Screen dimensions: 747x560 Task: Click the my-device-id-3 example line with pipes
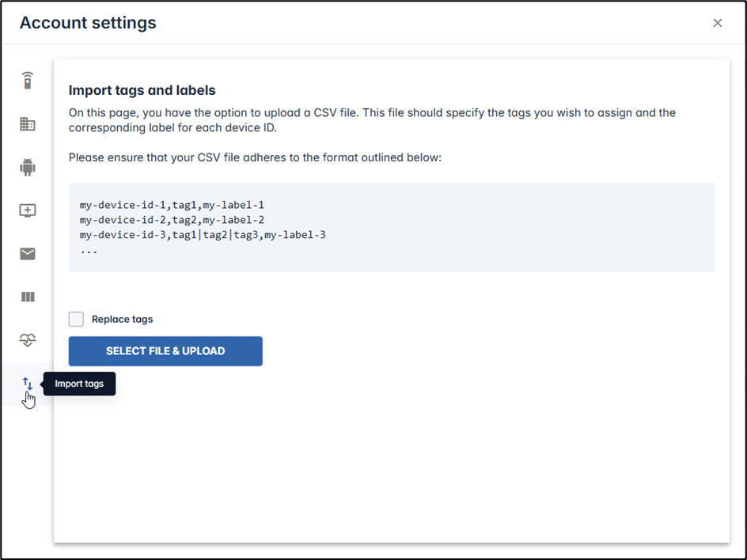coord(203,235)
